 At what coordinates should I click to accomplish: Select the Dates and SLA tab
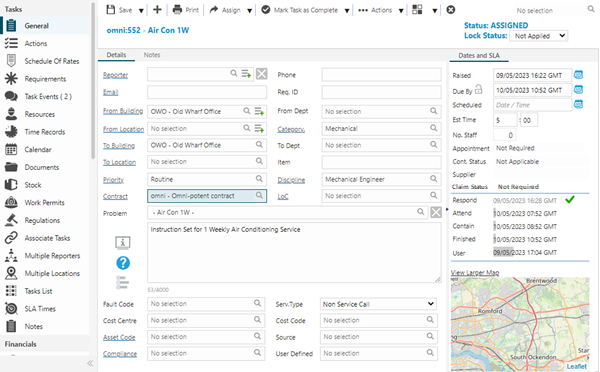coord(479,55)
